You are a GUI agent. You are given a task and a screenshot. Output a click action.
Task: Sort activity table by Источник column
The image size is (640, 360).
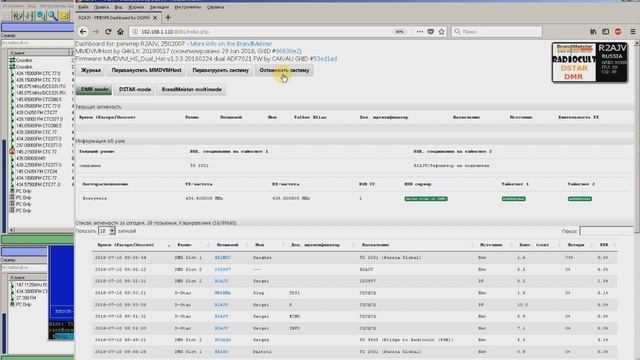(x=491, y=245)
